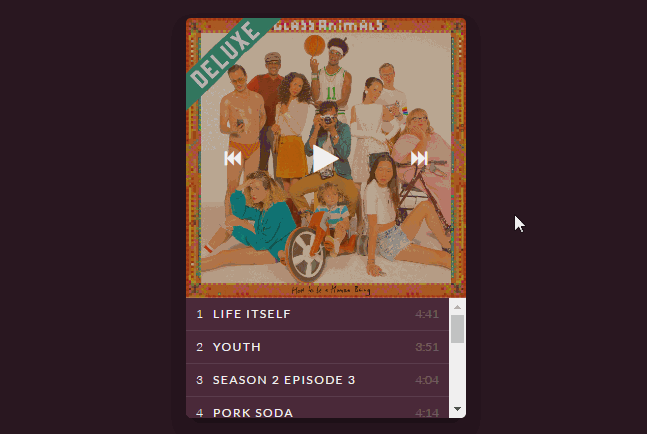This screenshot has height=434, width=647.
Task: Choose SEASON 2 EPISODE 3 from tracklist
Action: pos(317,380)
